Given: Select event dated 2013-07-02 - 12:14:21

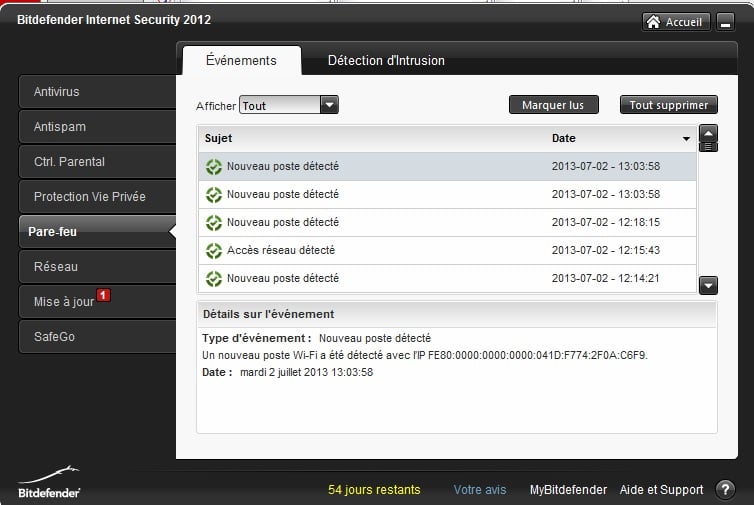Looking at the screenshot, I should [447, 278].
